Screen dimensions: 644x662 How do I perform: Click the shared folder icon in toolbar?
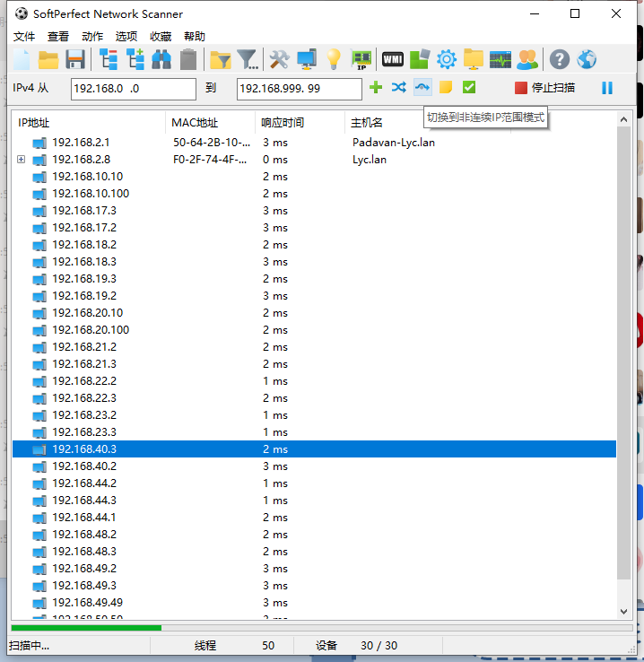pyautogui.click(x=474, y=59)
